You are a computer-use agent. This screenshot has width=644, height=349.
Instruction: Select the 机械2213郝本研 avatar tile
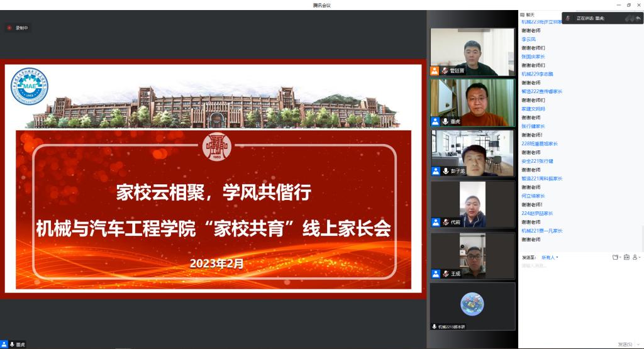click(x=472, y=306)
